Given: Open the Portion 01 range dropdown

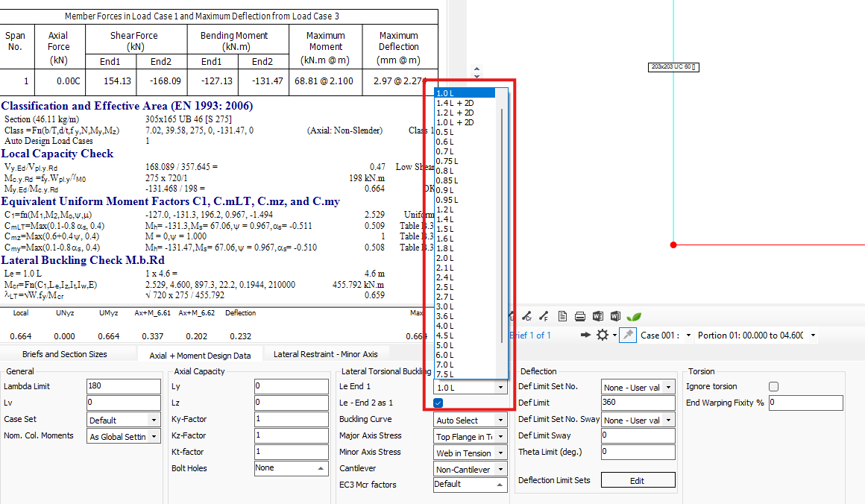Looking at the screenshot, I should [x=813, y=336].
